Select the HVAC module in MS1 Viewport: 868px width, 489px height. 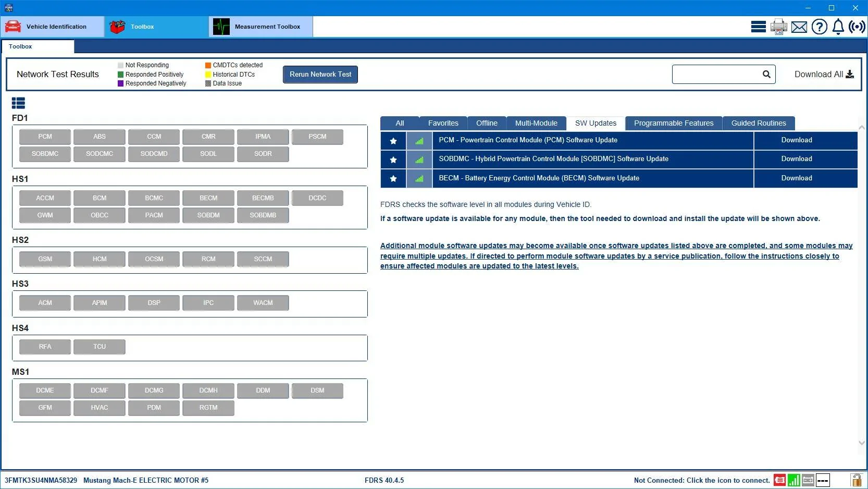click(x=100, y=408)
